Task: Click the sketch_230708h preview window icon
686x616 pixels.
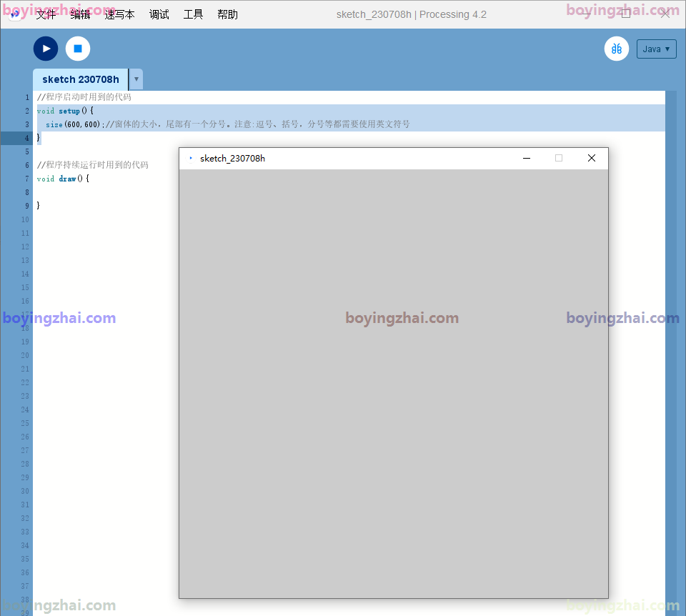Action: (x=191, y=158)
